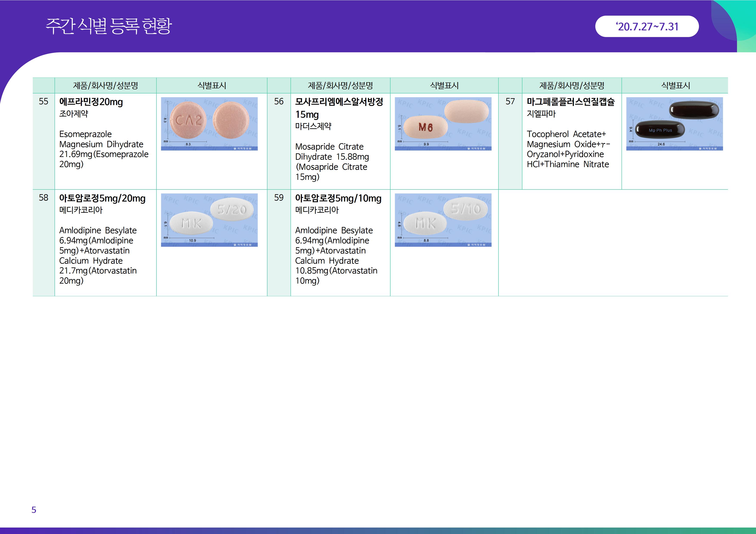Click row number 59
Image resolution: width=756 pixels, height=534 pixels.
(x=279, y=198)
